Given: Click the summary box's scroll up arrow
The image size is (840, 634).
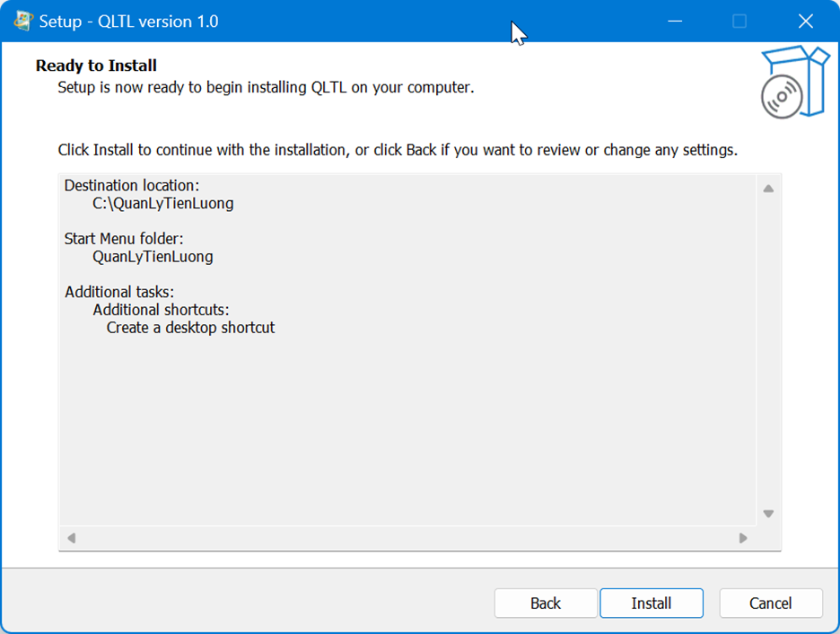Looking at the screenshot, I should (x=768, y=189).
